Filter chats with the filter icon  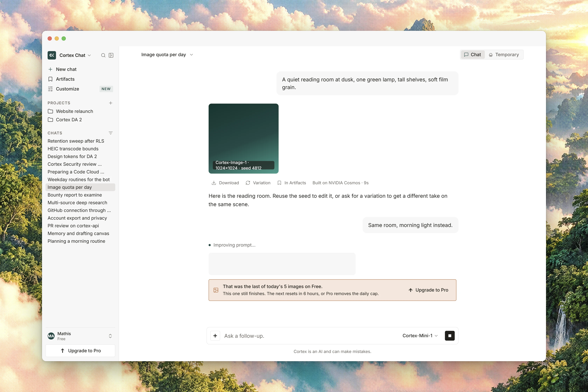point(110,133)
